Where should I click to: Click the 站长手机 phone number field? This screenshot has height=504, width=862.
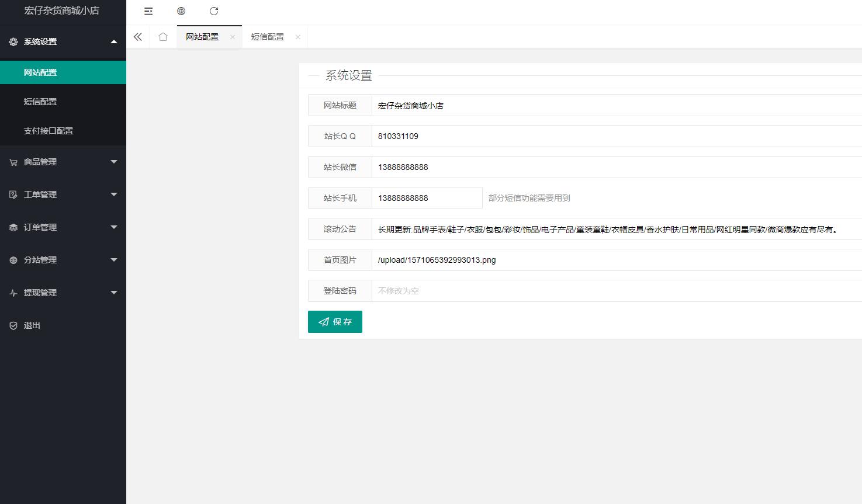tap(427, 198)
